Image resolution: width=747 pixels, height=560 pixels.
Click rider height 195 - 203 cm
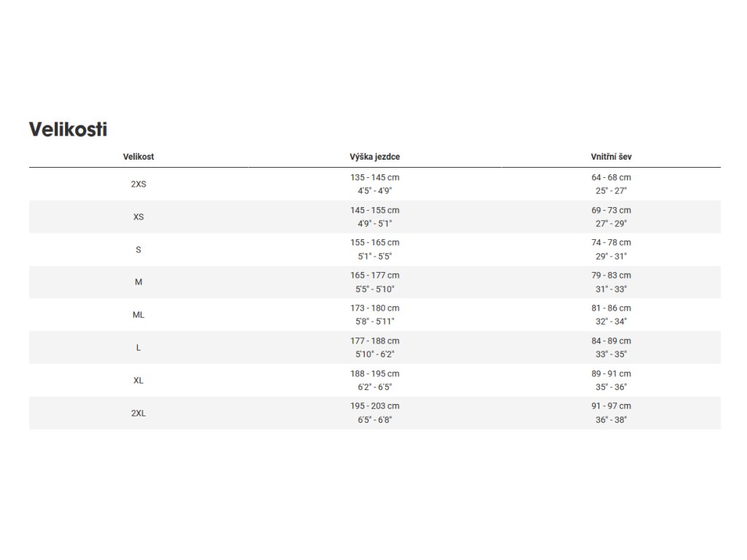tap(375, 406)
